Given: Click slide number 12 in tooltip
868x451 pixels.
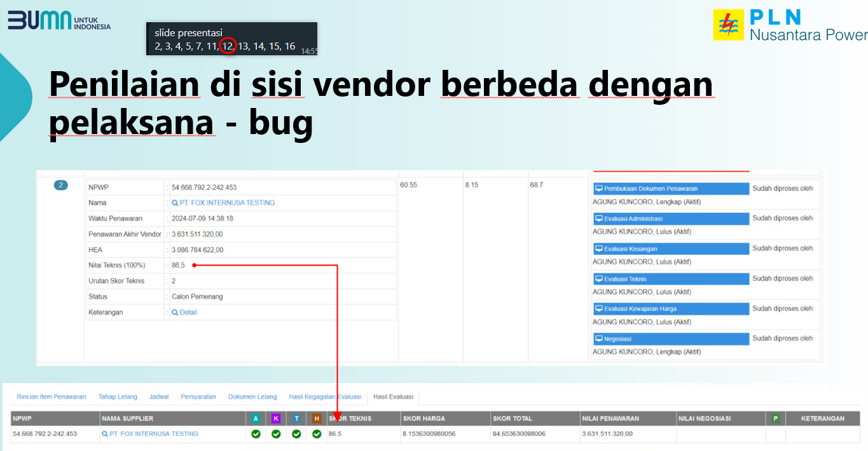Looking at the screenshot, I should coord(228,46).
